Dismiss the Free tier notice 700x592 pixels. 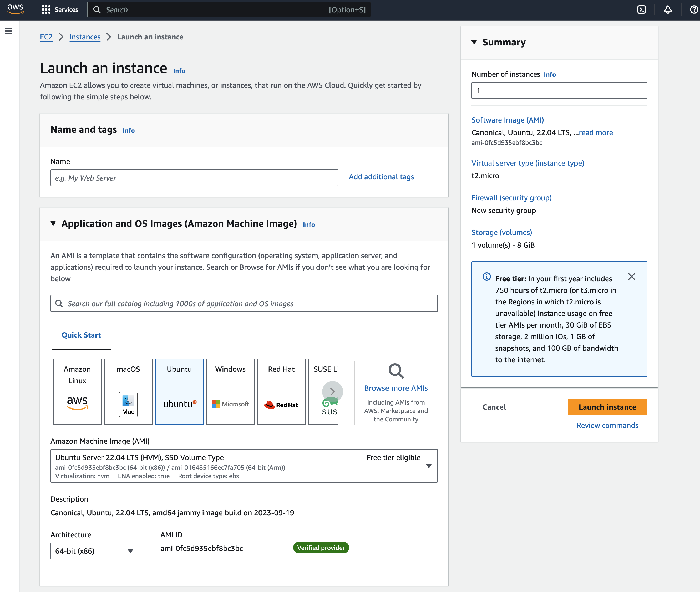632,277
